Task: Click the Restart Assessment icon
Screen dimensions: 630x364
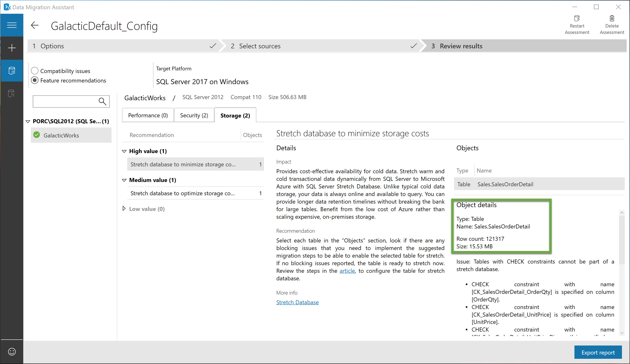Action: tap(577, 18)
